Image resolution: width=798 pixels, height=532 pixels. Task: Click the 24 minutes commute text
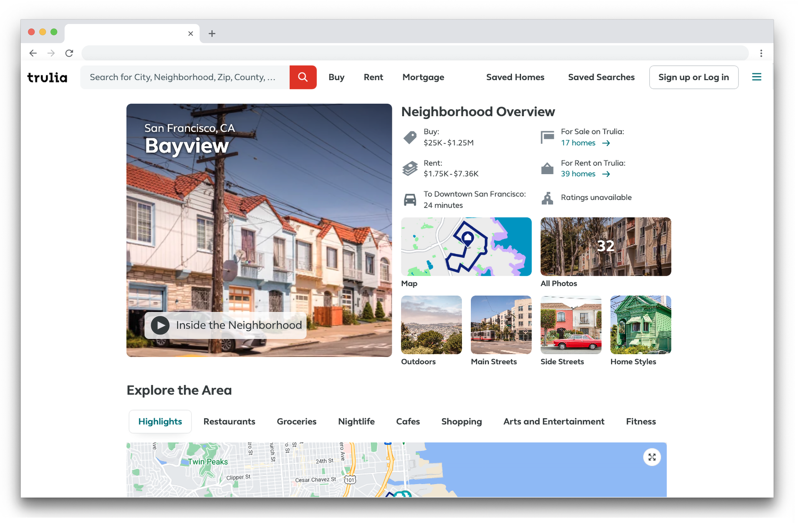443,205
